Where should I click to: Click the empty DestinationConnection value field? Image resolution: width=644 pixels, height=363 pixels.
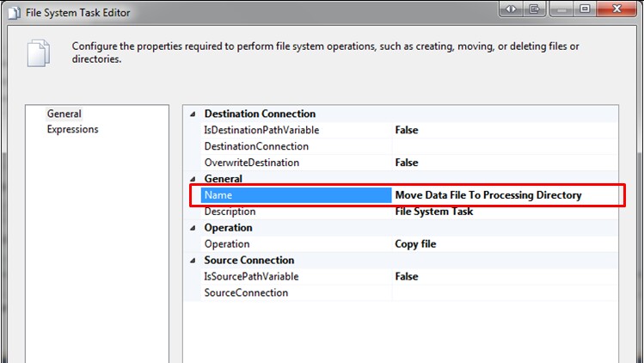tap(505, 146)
